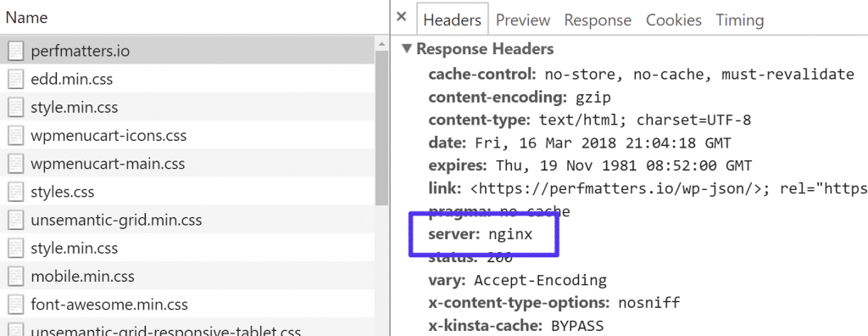Click the link header with wp-json URL
The width and height of the screenshot is (868, 336).
point(648,188)
